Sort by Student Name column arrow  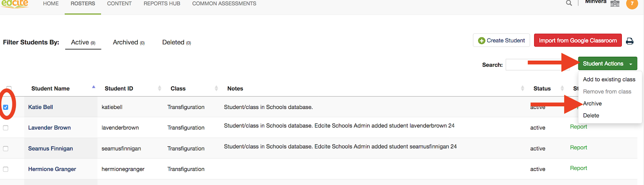pos(93,87)
